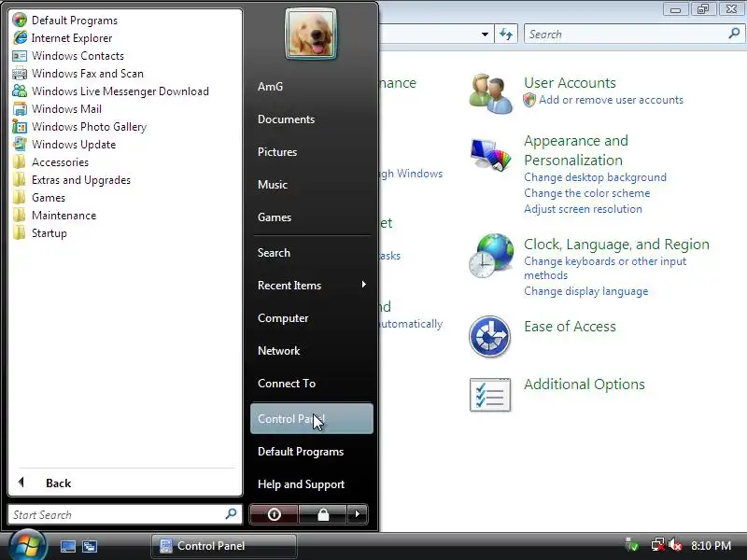Screen dimensions: 747x560
Task: Open Documents from Start menu
Action: (x=286, y=119)
